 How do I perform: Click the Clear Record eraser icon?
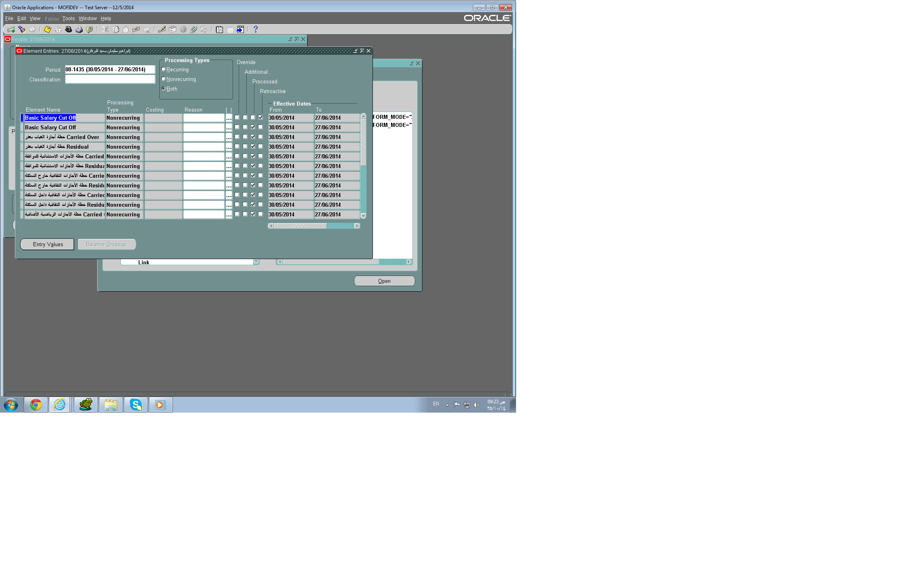pos(136,29)
